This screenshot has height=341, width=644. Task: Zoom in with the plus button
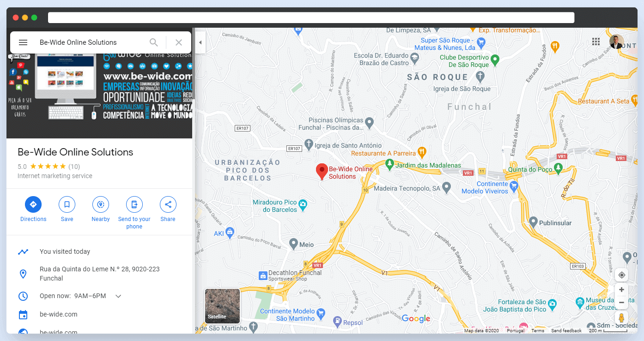coord(621,290)
